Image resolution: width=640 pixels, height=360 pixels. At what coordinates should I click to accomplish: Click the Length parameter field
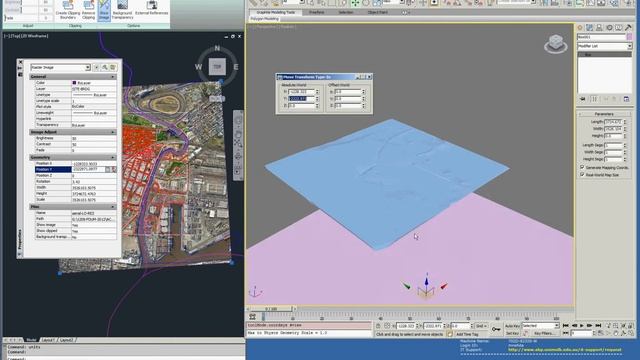613,122
